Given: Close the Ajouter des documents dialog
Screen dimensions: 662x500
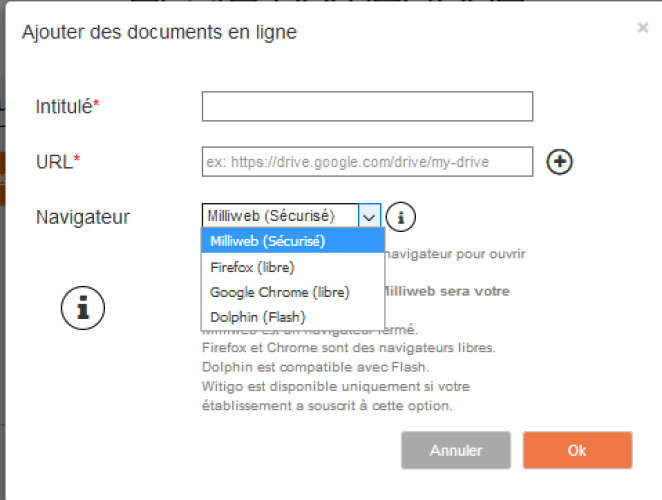Looking at the screenshot, I should (643, 28).
